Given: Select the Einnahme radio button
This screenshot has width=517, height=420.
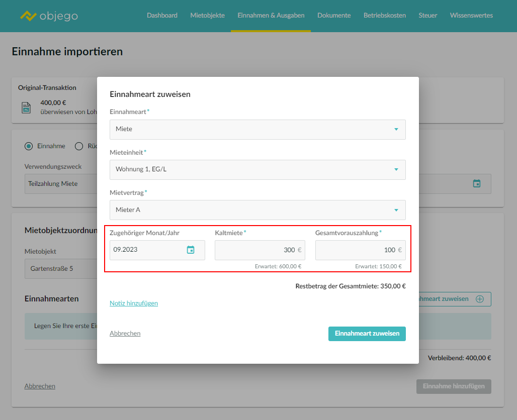Looking at the screenshot, I should point(29,146).
